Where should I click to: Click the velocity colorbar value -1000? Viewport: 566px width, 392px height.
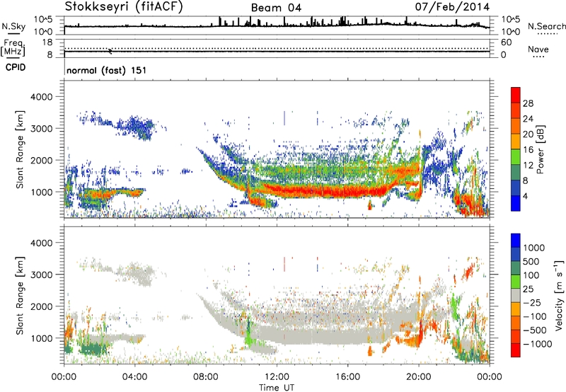tap(537, 344)
